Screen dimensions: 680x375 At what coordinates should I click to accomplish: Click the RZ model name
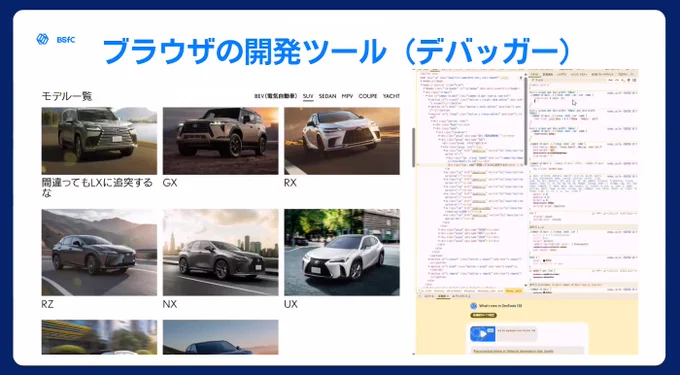(48, 304)
